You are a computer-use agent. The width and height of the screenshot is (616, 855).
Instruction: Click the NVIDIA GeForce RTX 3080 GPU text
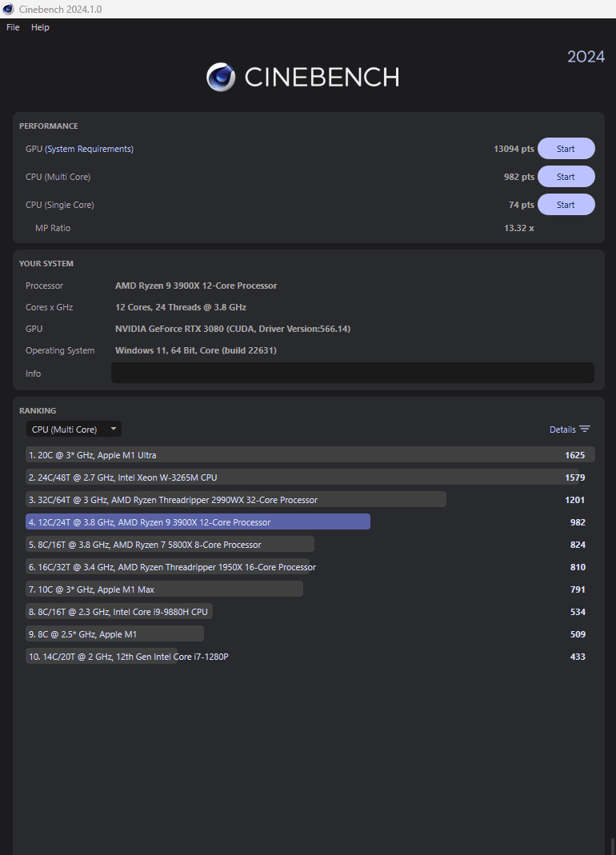pos(233,329)
